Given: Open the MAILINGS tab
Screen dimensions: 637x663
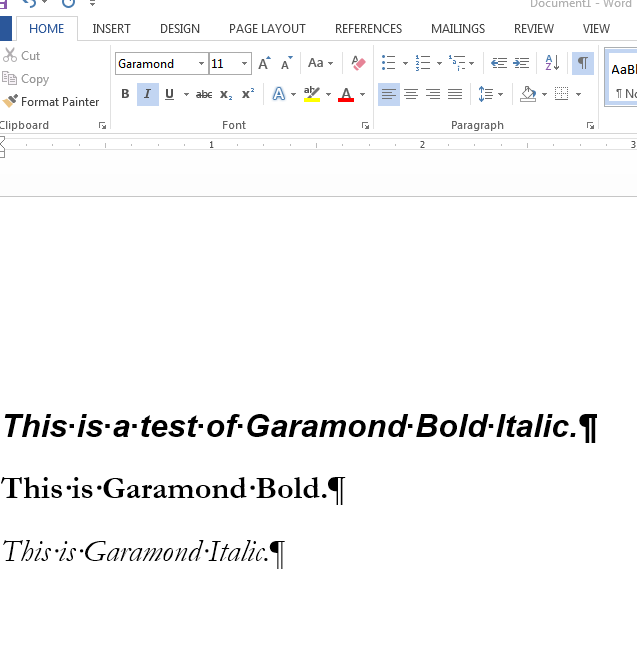Looking at the screenshot, I should (458, 29).
